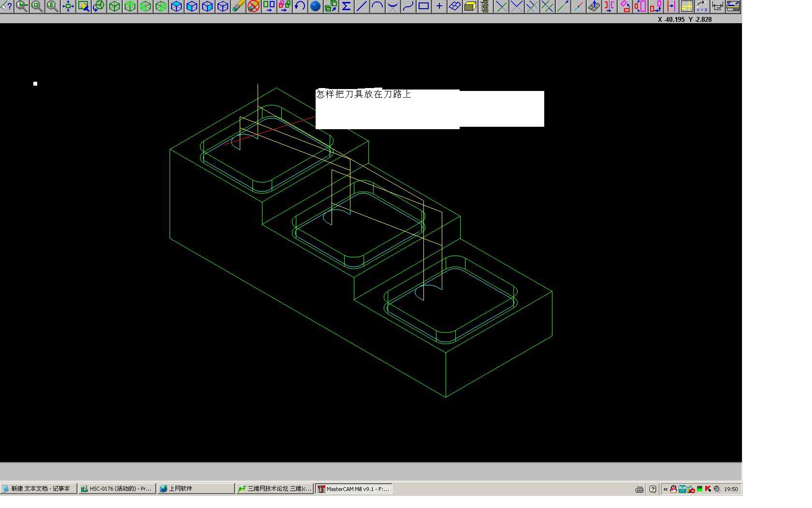Expand hidden system tray icons
This screenshot has width=812, height=508.
(666, 489)
